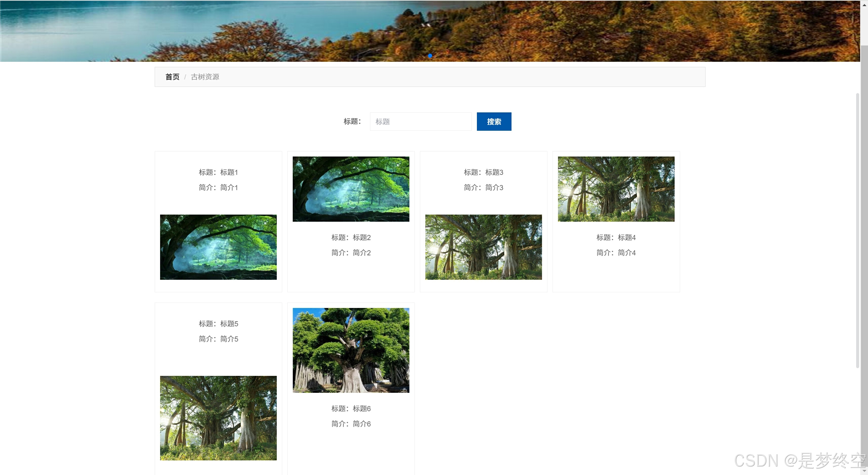868x475 pixels.
Task: Click the text 标题：标题3
Action: click(484, 172)
